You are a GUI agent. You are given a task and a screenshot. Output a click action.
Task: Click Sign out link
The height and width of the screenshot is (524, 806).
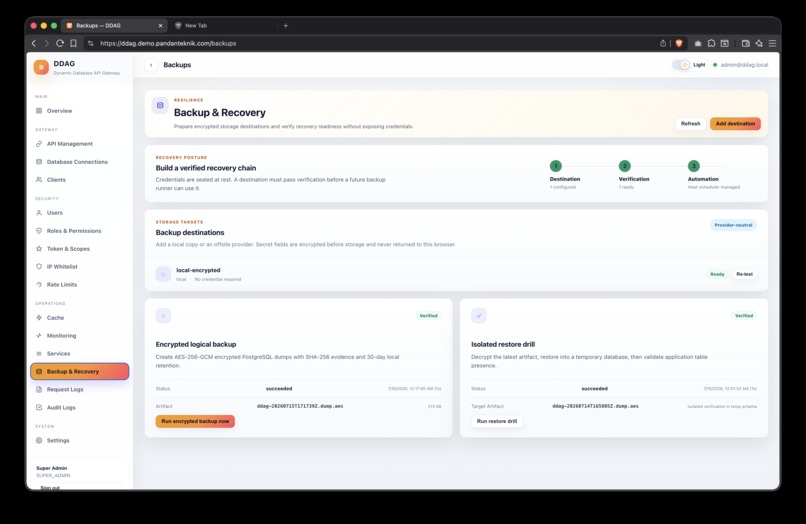coord(50,487)
